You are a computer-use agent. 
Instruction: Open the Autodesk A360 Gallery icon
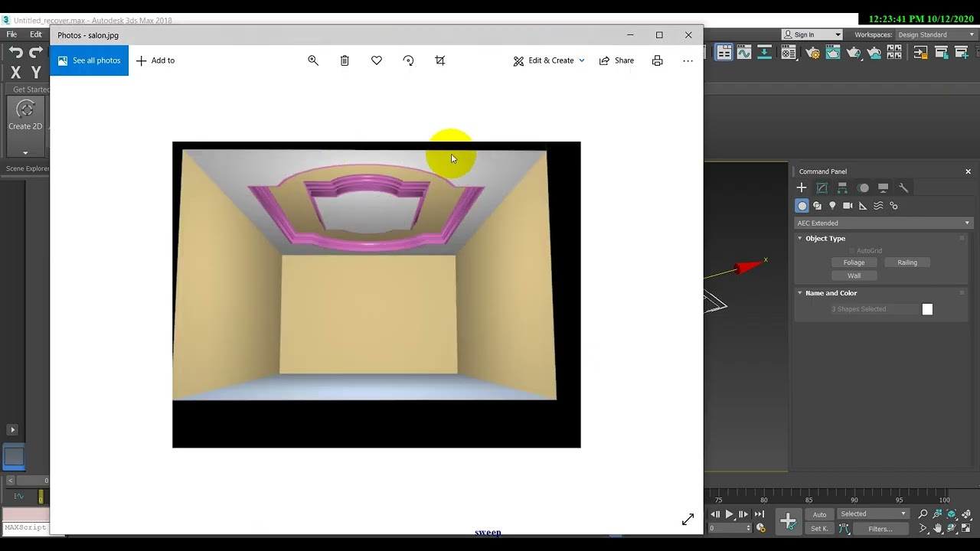(x=894, y=52)
